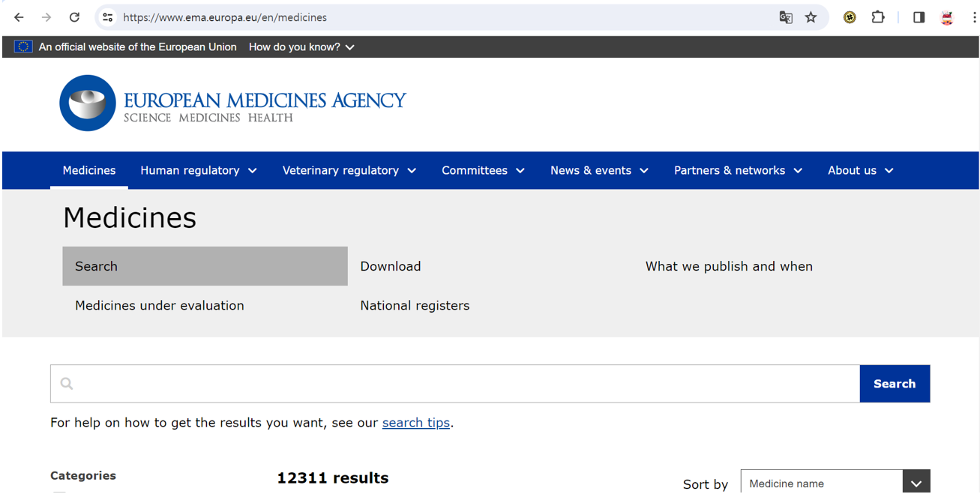Image resolution: width=980 pixels, height=494 pixels.
Task: Expand the Partners & networks menu
Action: (738, 170)
